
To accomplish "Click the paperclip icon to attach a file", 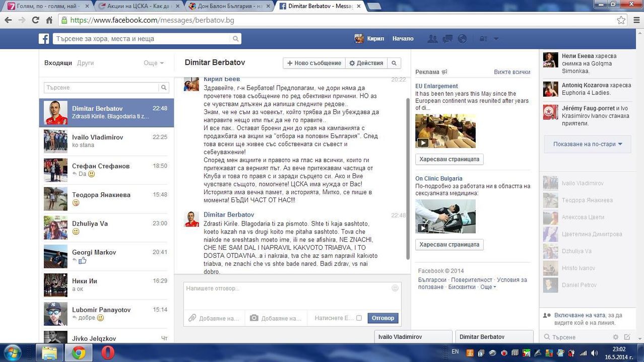I will tap(192, 318).
